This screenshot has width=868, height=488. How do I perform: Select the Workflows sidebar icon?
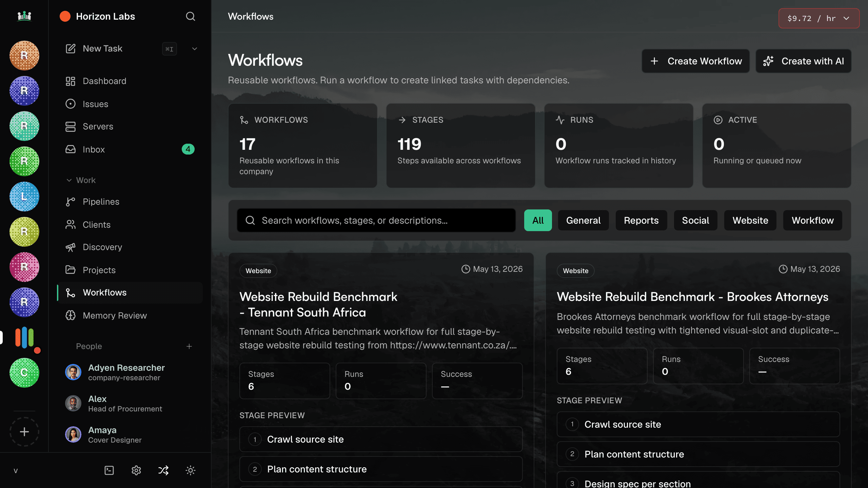pyautogui.click(x=71, y=292)
